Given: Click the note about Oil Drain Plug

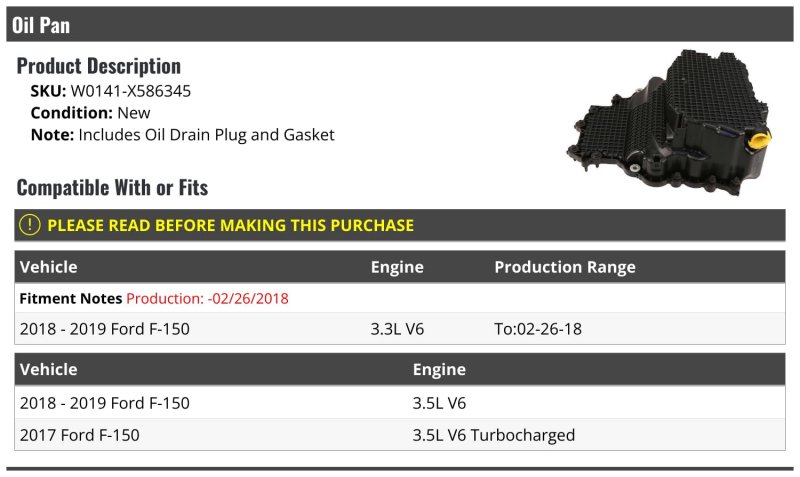Looking at the screenshot, I should coord(182,135).
